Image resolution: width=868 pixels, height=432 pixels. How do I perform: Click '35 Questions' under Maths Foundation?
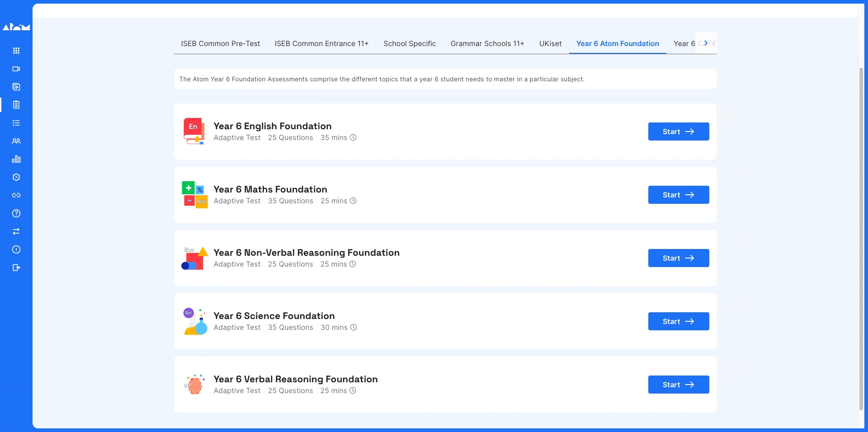(x=291, y=201)
